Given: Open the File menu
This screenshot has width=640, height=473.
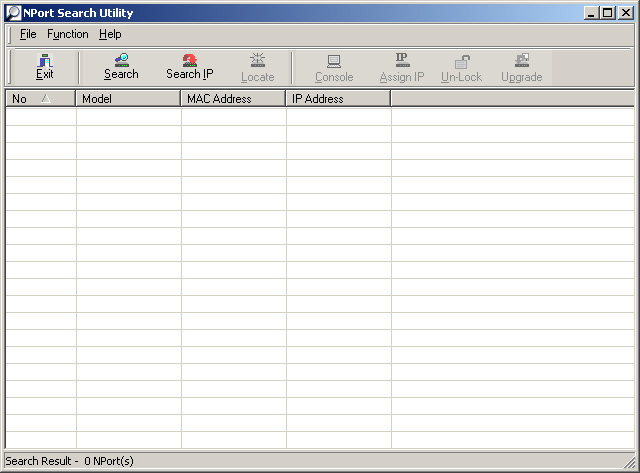Looking at the screenshot, I should (27, 34).
